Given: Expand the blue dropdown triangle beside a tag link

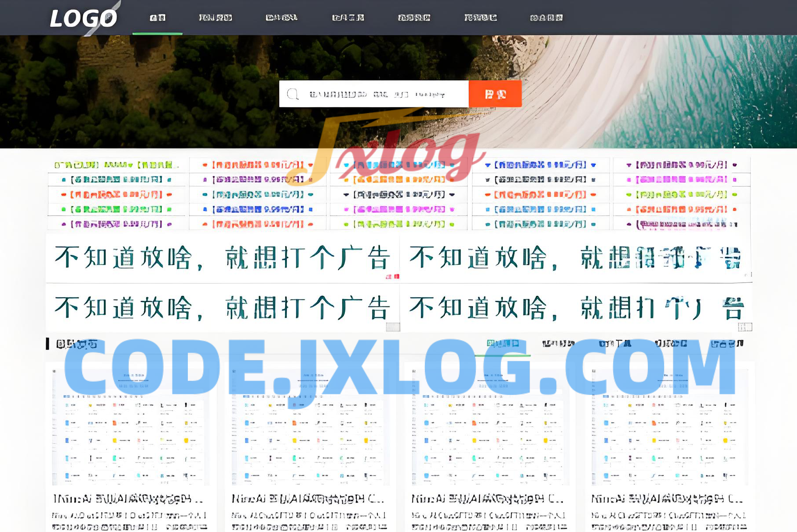Looking at the screenshot, I should [487, 165].
